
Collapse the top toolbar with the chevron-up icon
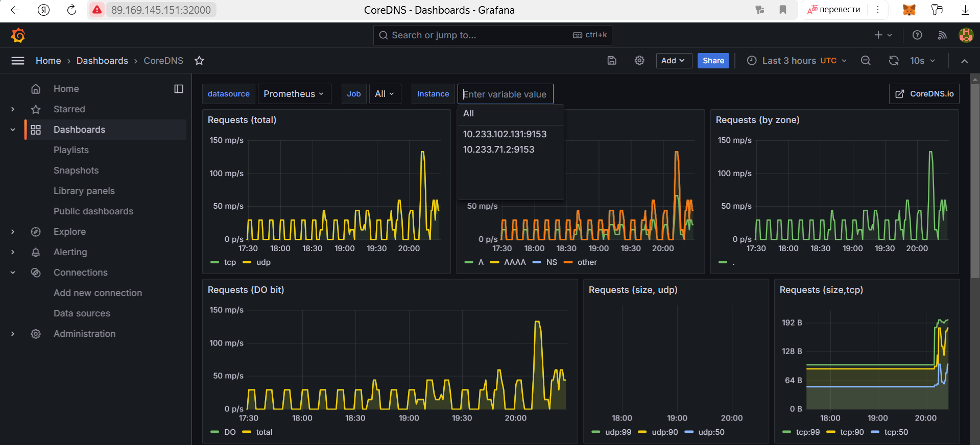pos(964,61)
